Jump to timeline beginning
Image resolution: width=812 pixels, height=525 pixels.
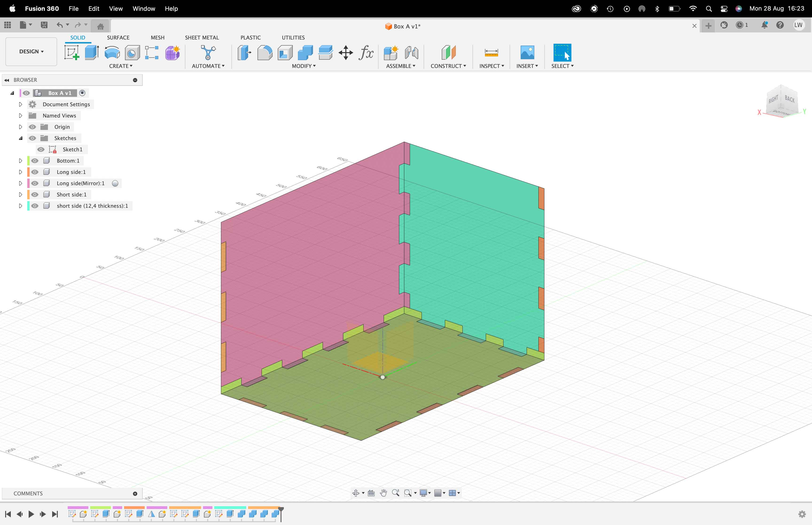(8, 514)
